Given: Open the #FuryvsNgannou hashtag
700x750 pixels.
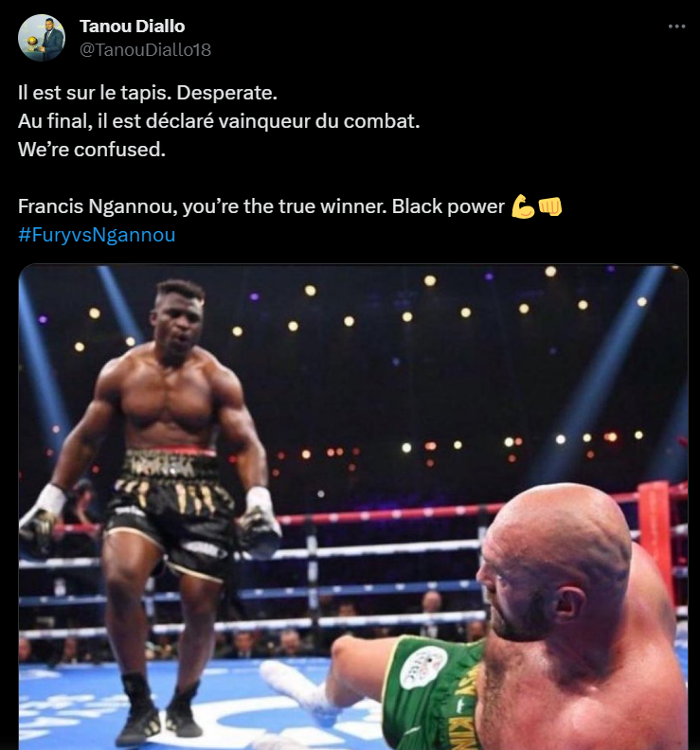Looking at the screenshot, I should 97,235.
